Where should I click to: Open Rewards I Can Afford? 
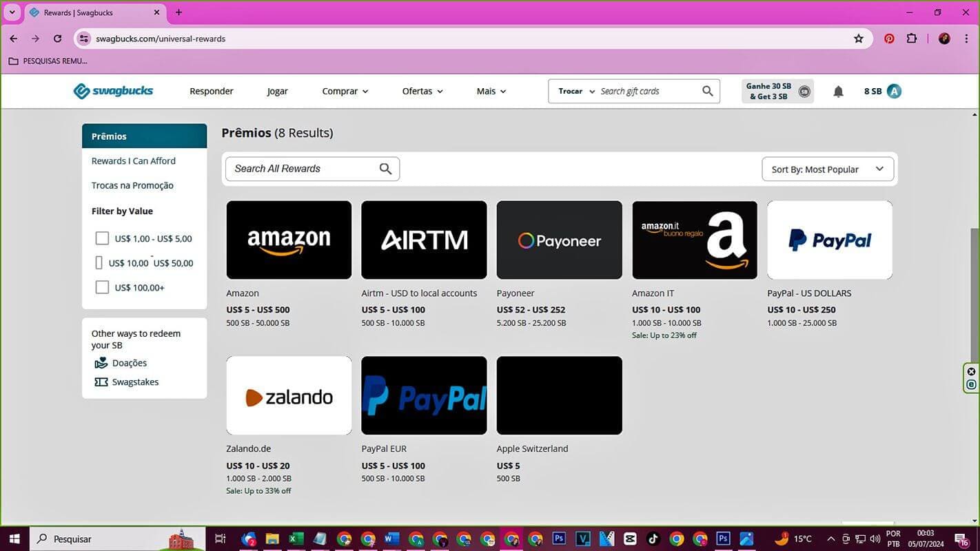pyautogui.click(x=134, y=160)
